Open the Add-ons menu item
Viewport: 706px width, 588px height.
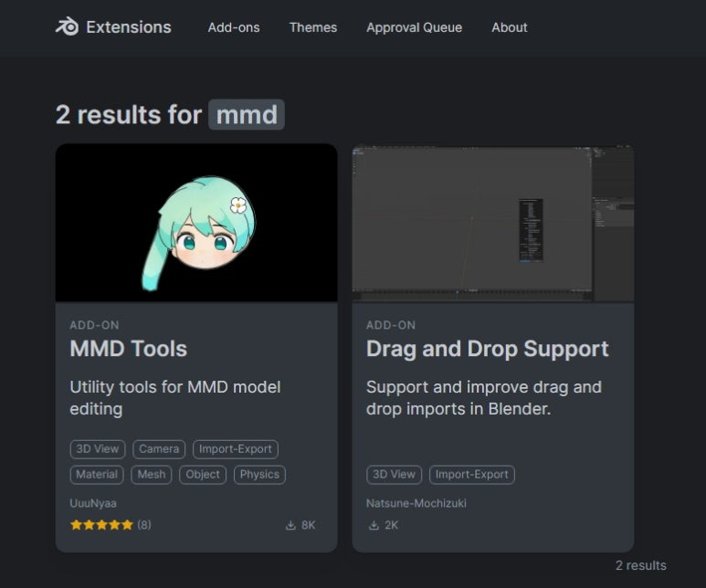pyautogui.click(x=234, y=27)
